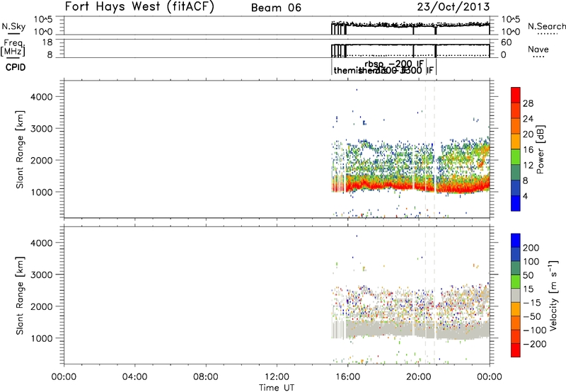Image resolution: width=566 pixels, height=392 pixels.
Task: Click the 'Power [dB]' colorbar label
Action: 541,149
